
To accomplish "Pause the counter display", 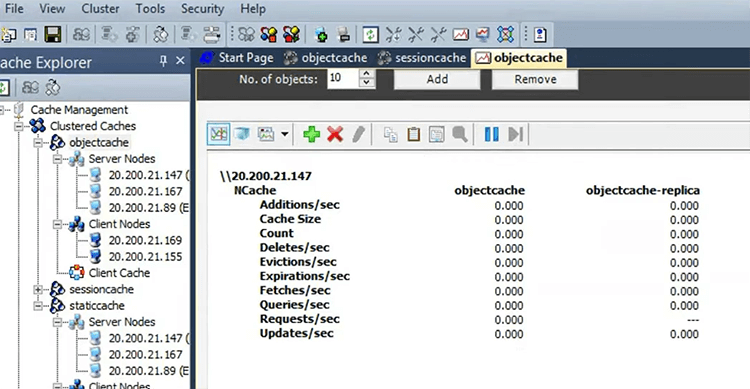I will click(x=492, y=134).
